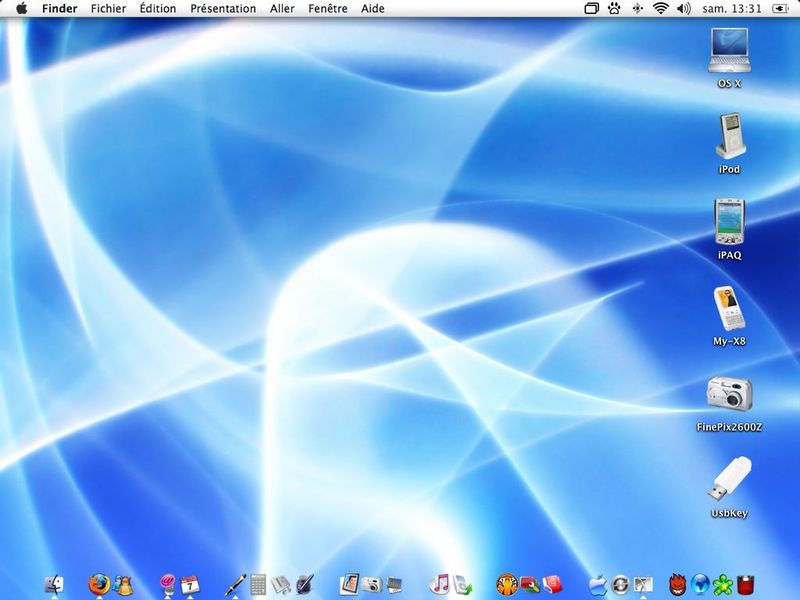Open the red toolbox wrench icon in Dock

[530, 585]
